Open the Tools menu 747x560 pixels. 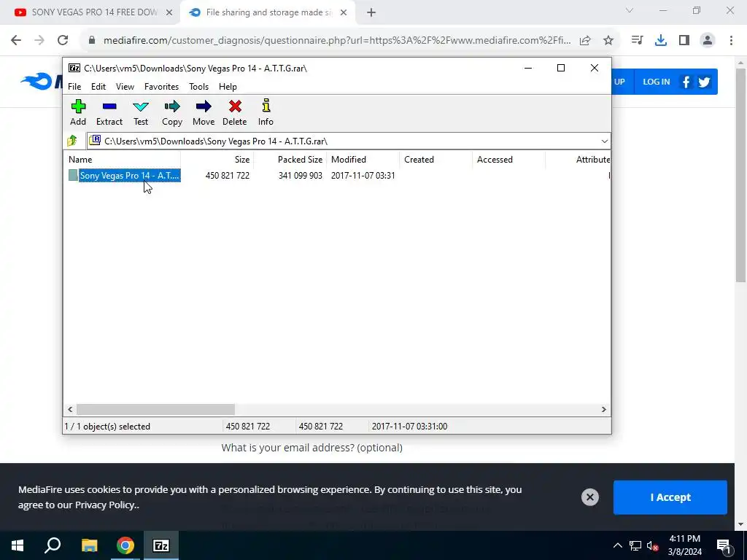point(198,87)
